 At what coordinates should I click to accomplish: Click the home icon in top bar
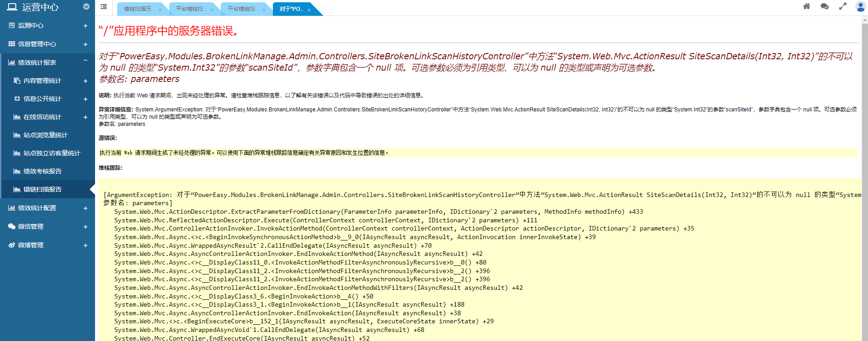click(x=806, y=6)
